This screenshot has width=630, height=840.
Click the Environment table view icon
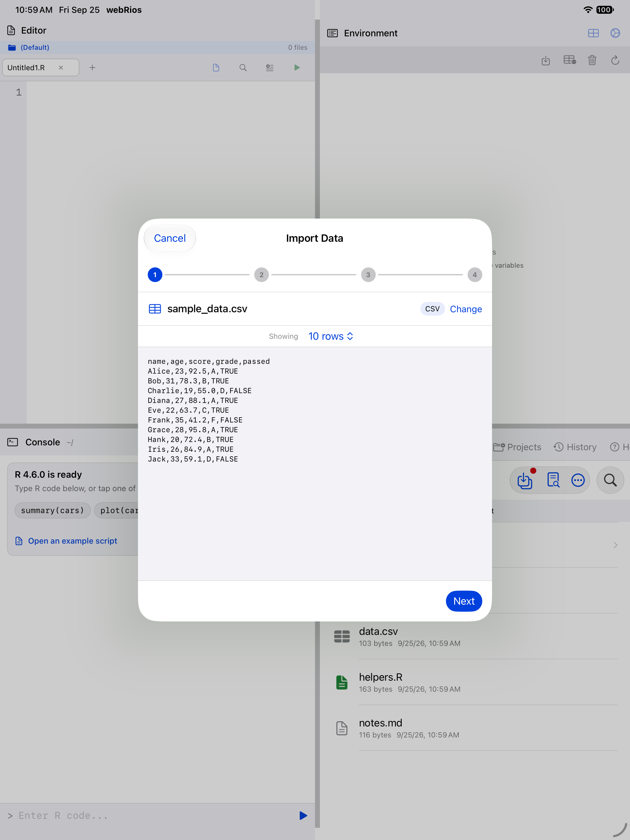[570, 60]
